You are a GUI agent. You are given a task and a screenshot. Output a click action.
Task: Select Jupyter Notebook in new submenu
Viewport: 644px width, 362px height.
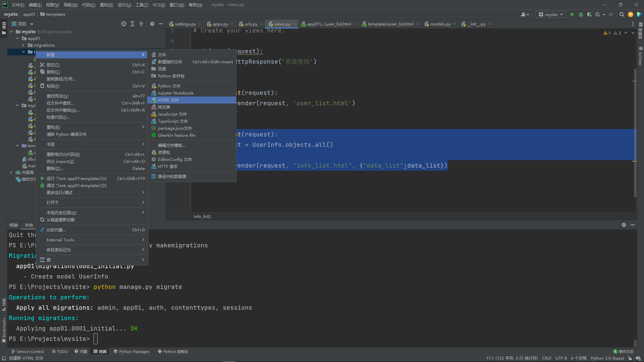tap(192, 93)
